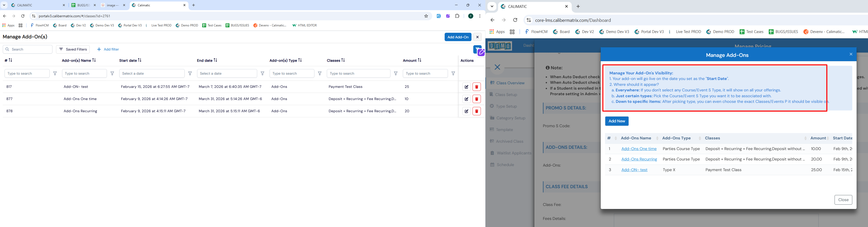Open filter options for # column
Image resolution: width=868 pixels, height=227 pixels.
pos(55,73)
